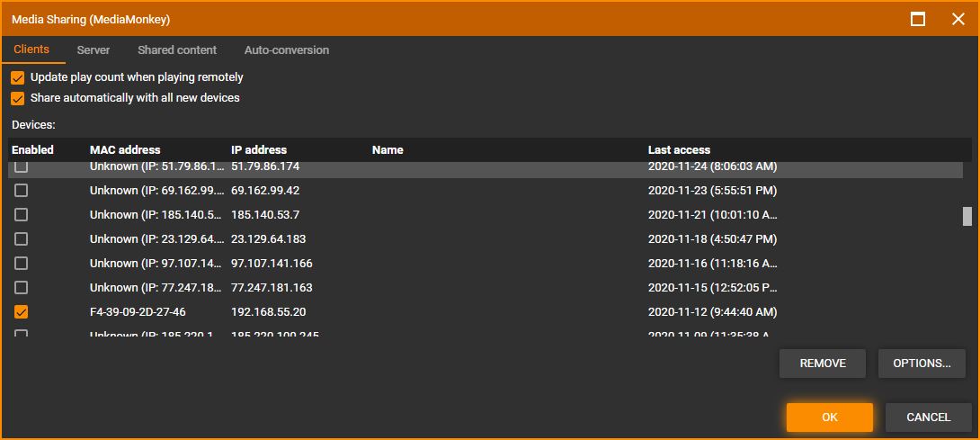The height and width of the screenshot is (440, 980).
Task: Open the Shared content tab
Action: coord(177,50)
